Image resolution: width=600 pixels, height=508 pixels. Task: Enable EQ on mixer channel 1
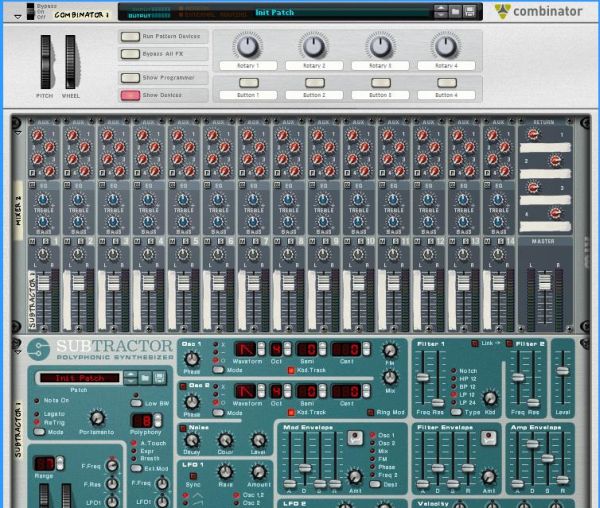(x=32, y=186)
